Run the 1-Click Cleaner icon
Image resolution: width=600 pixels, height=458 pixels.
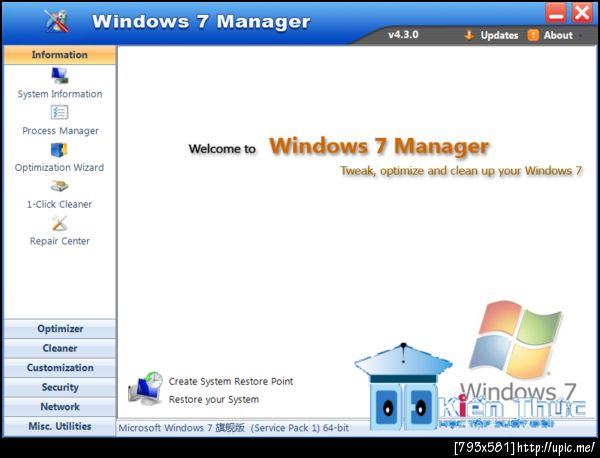(59, 186)
